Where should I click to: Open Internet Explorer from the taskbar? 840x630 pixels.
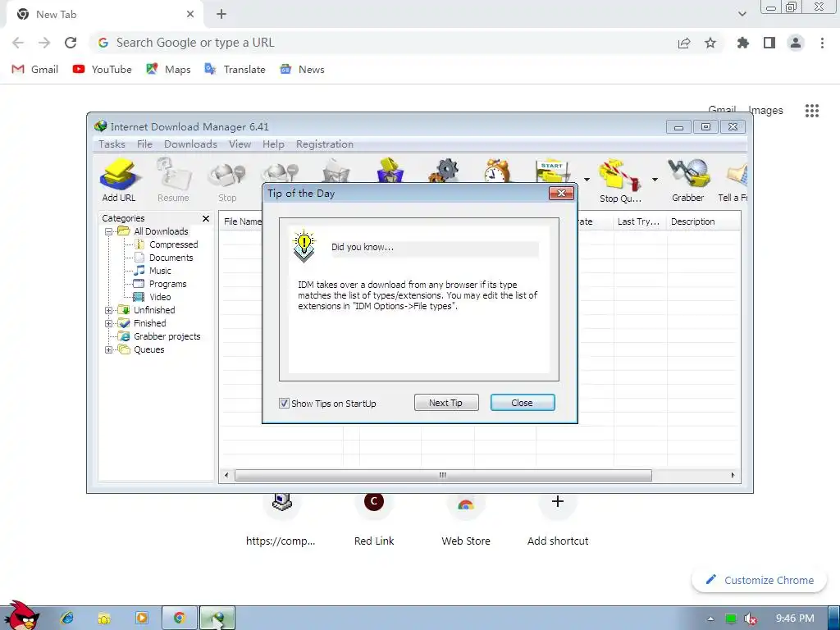[x=67, y=619]
